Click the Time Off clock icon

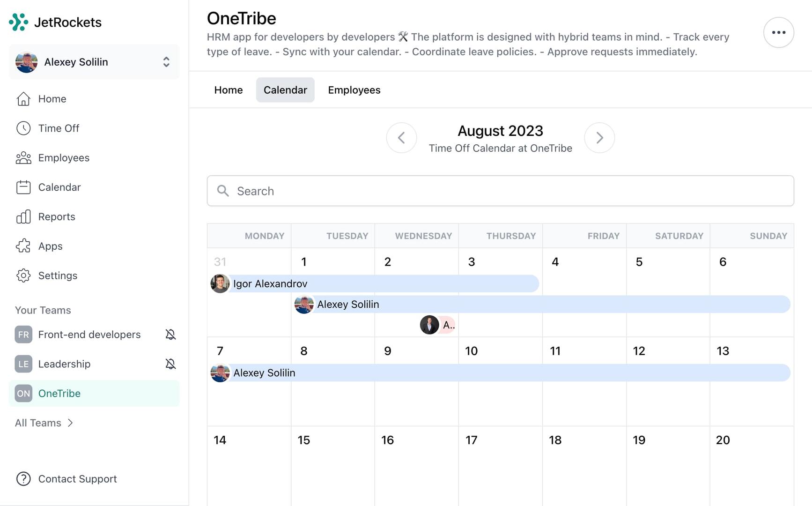(x=23, y=128)
